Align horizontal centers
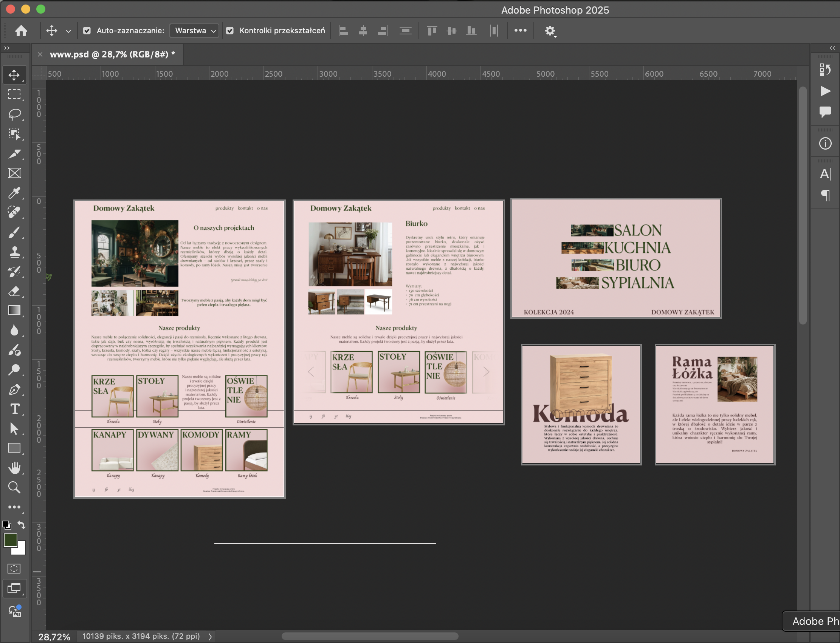Image resolution: width=840 pixels, height=643 pixels. click(363, 31)
